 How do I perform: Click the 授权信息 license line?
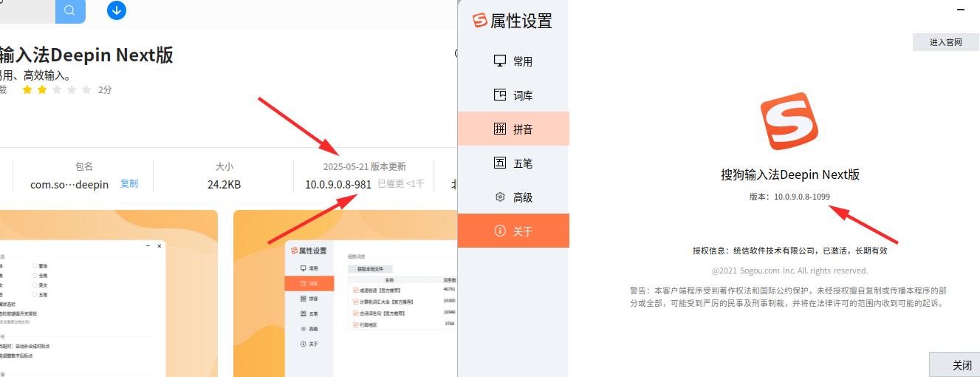(789, 251)
